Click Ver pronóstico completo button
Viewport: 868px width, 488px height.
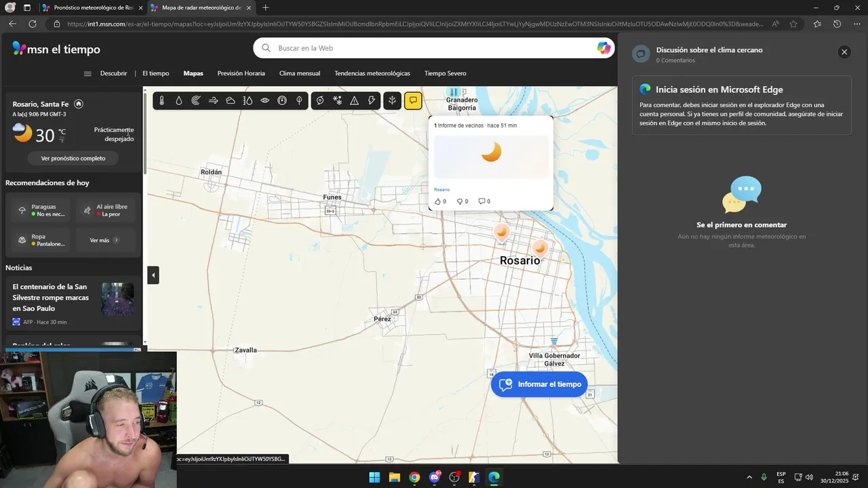(x=73, y=158)
